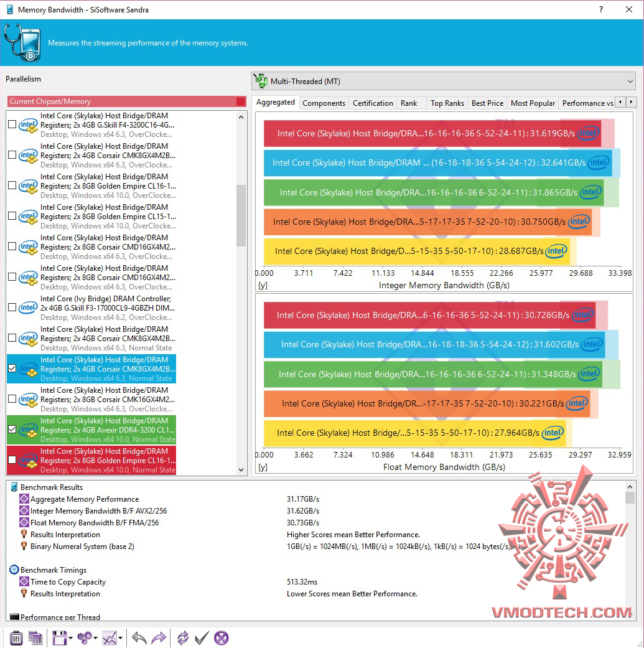This screenshot has height=648, width=644.
Task: Click Float Memory Bandwidth diamond icon
Action: [x=24, y=523]
